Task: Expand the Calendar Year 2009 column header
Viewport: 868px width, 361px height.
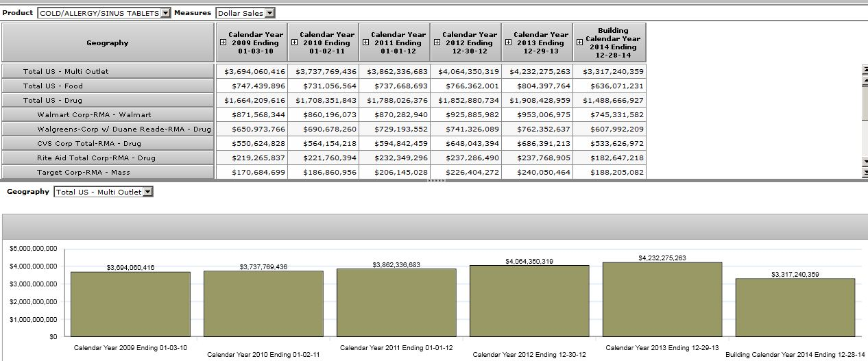Action: pos(223,42)
